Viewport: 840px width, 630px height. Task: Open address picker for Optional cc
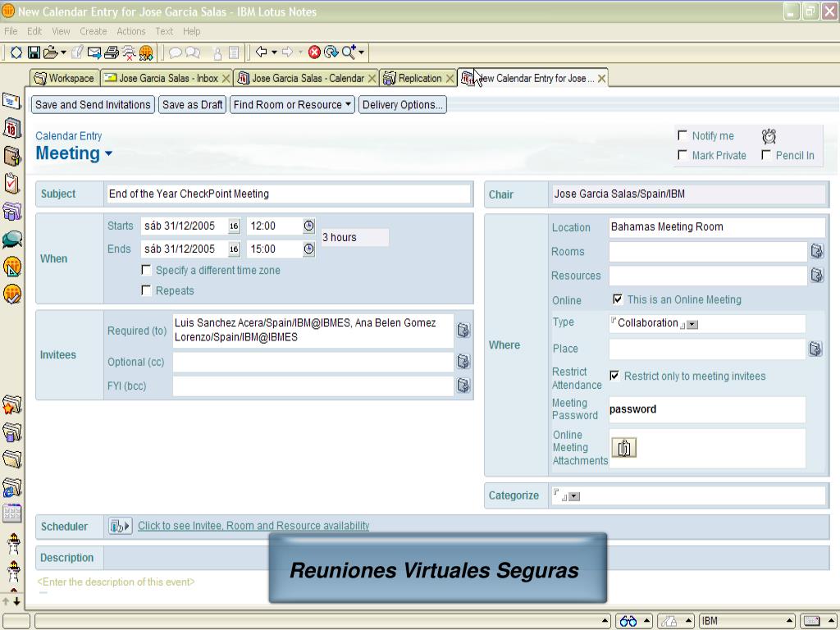463,362
